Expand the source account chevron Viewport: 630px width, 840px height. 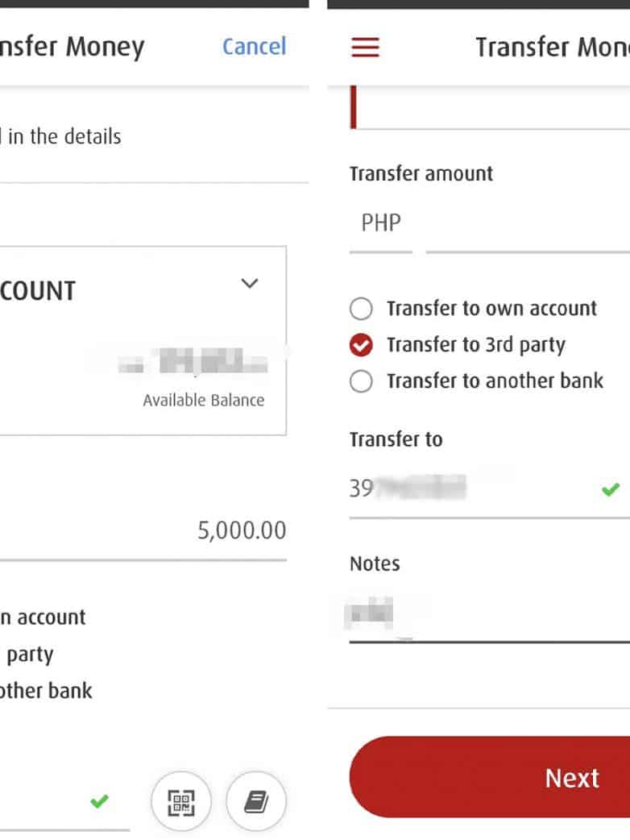pyautogui.click(x=250, y=284)
